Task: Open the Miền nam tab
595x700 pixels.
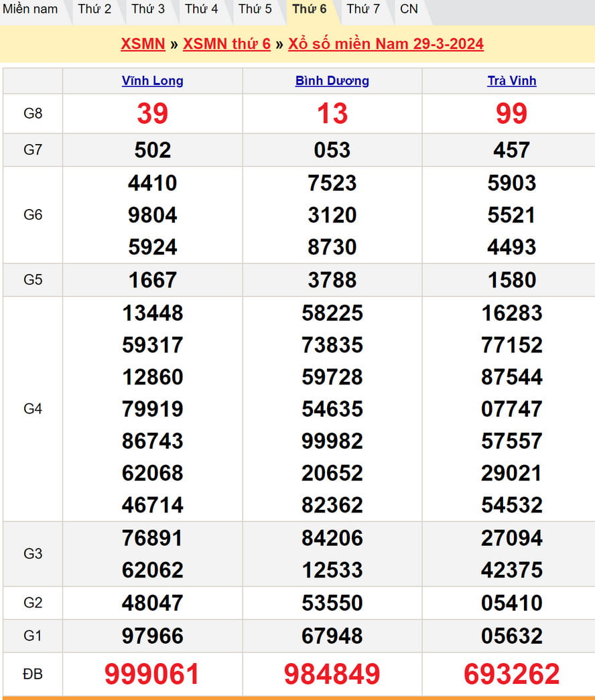Action: tap(31, 9)
